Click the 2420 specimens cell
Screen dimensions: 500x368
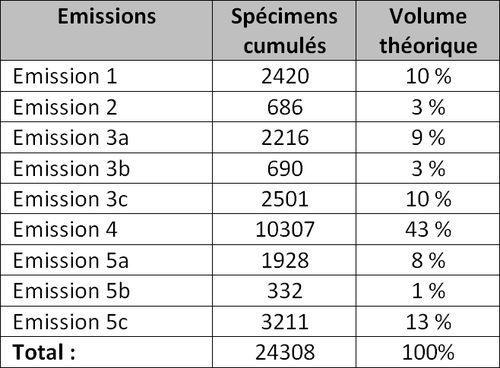click(x=284, y=76)
